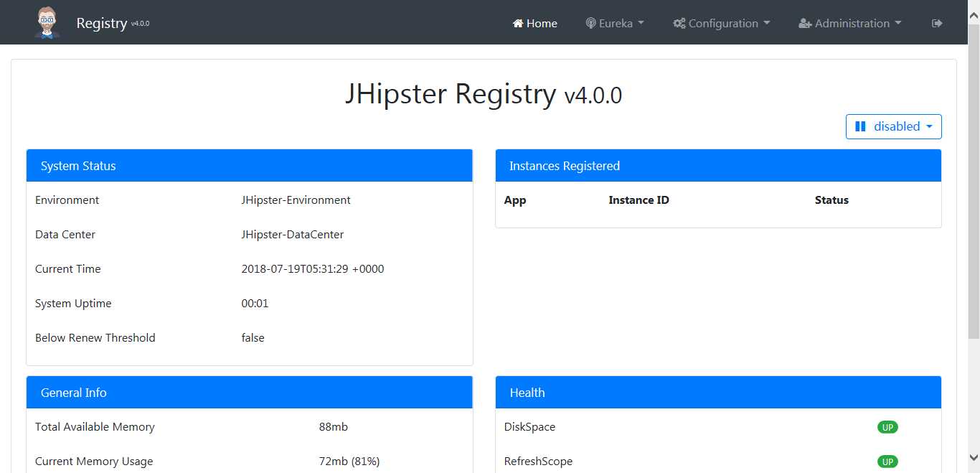Open the Eureka dropdown menu

coord(615,23)
